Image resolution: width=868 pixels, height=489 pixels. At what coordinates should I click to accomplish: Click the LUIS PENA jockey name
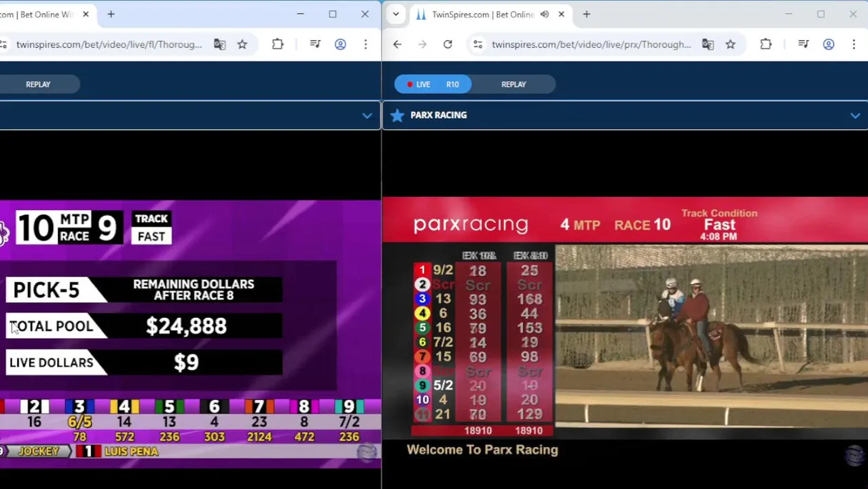click(x=131, y=452)
